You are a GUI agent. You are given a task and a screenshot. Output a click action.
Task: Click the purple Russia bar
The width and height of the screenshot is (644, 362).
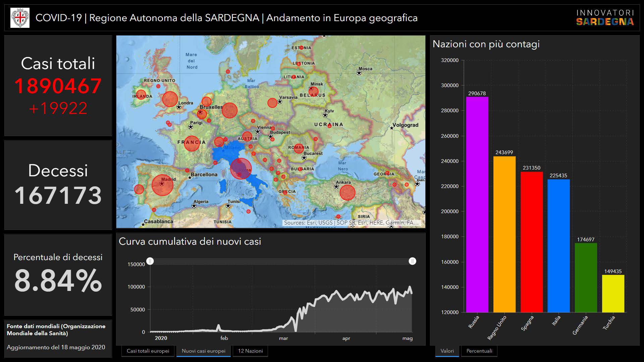(x=477, y=204)
